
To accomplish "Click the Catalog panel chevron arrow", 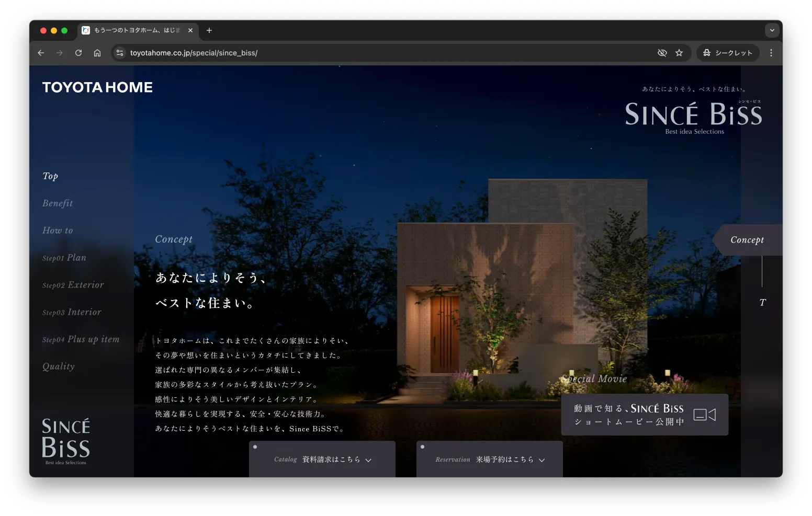I will click(368, 460).
